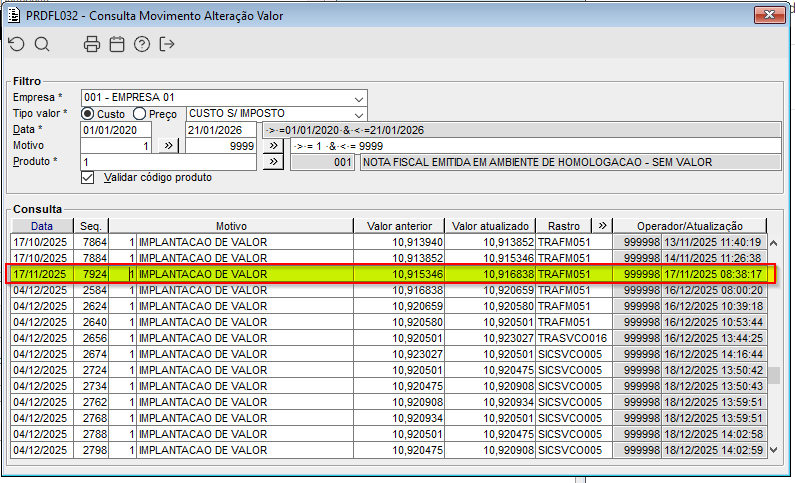This screenshot has height=483, width=795.
Task: Click Seq. 2762 cell
Action: 91,402
